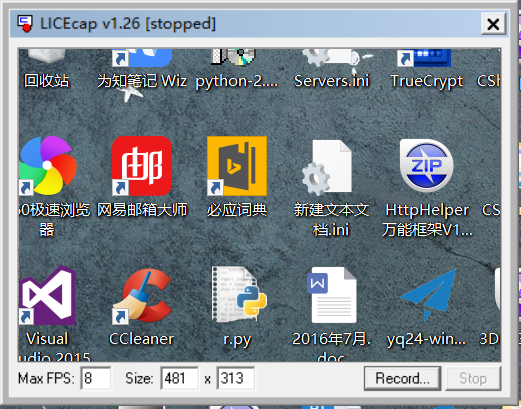
Task: Click the LICEcap v1.26 [stopped] title text
Action: (128, 24)
